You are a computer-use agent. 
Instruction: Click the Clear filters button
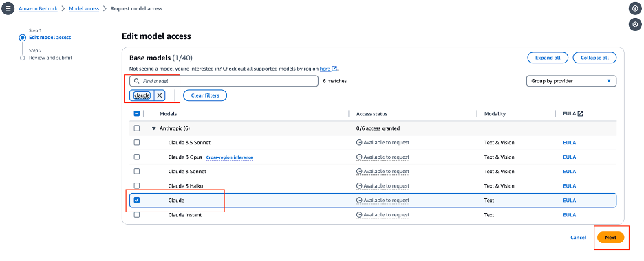[205, 95]
